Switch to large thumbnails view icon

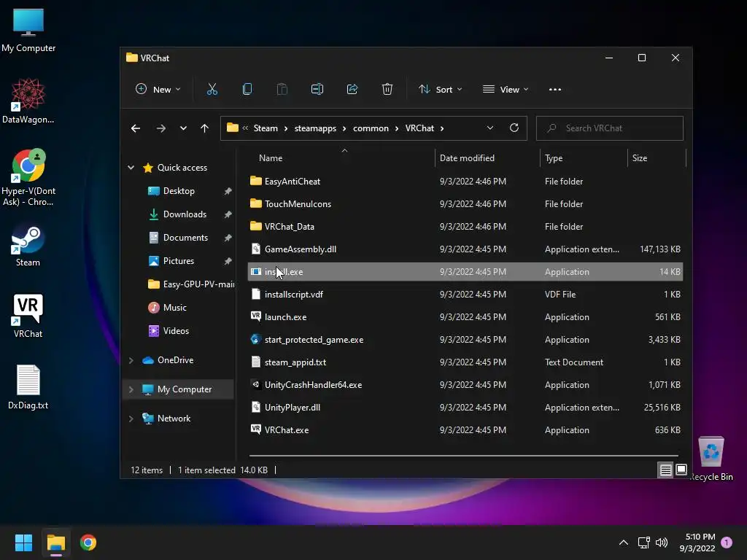point(681,470)
